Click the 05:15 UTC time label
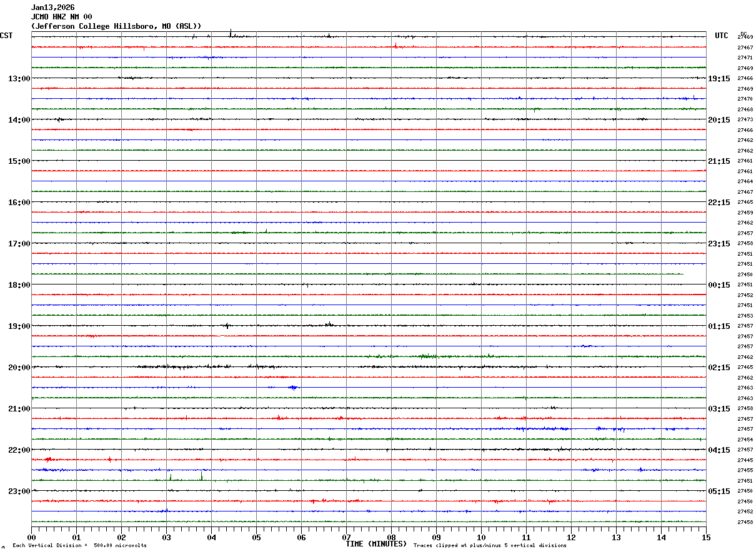Screen dimensions: 756x554 (x=719, y=491)
